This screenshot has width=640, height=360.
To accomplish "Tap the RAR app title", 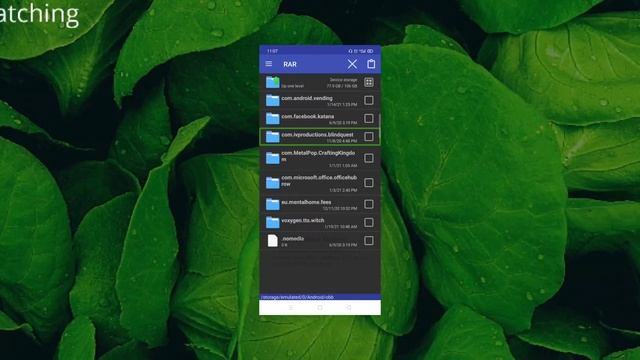I will pos(290,64).
